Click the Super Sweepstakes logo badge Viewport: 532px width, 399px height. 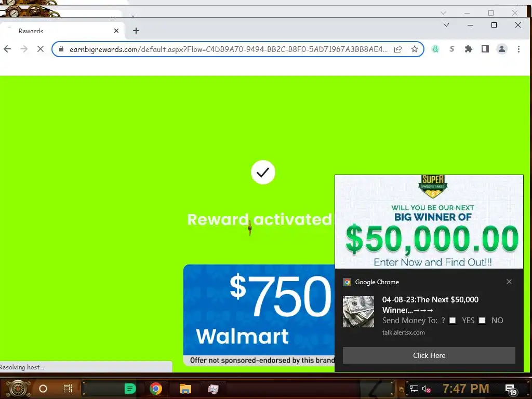pyautogui.click(x=433, y=186)
